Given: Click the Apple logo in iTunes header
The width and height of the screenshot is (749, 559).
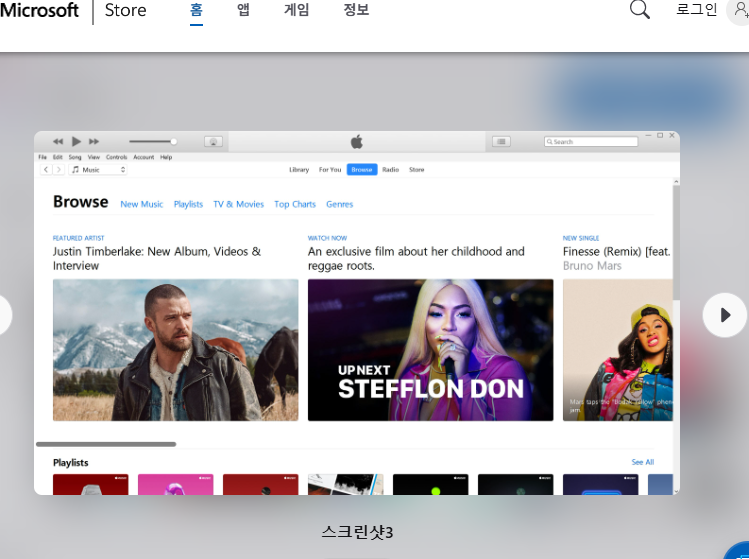Looking at the screenshot, I should click(x=357, y=141).
